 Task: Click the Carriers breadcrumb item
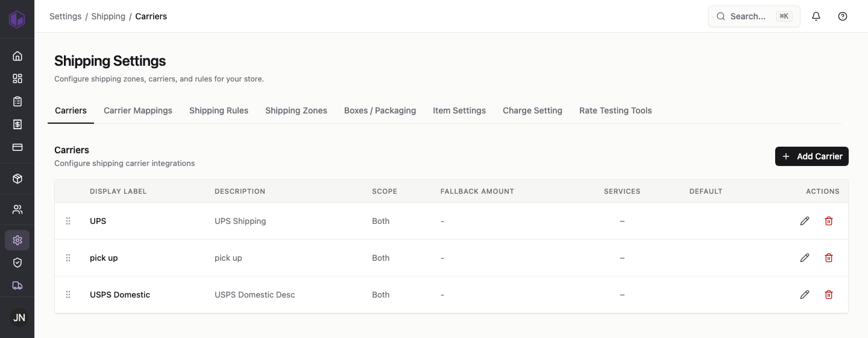coord(151,16)
